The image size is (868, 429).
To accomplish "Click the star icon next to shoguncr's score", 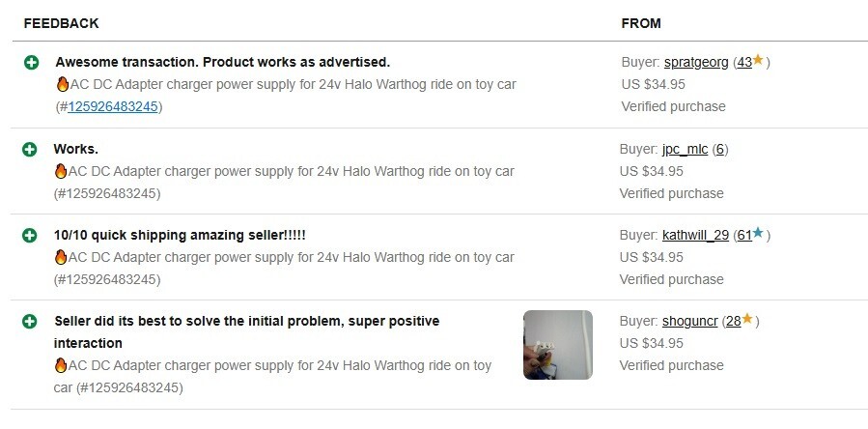I will (x=746, y=320).
